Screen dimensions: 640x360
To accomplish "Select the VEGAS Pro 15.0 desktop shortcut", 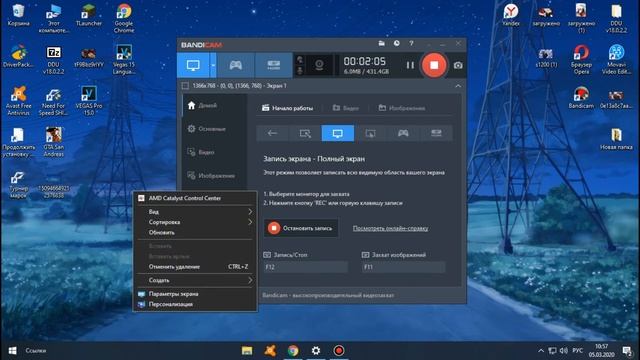I will tap(89, 101).
